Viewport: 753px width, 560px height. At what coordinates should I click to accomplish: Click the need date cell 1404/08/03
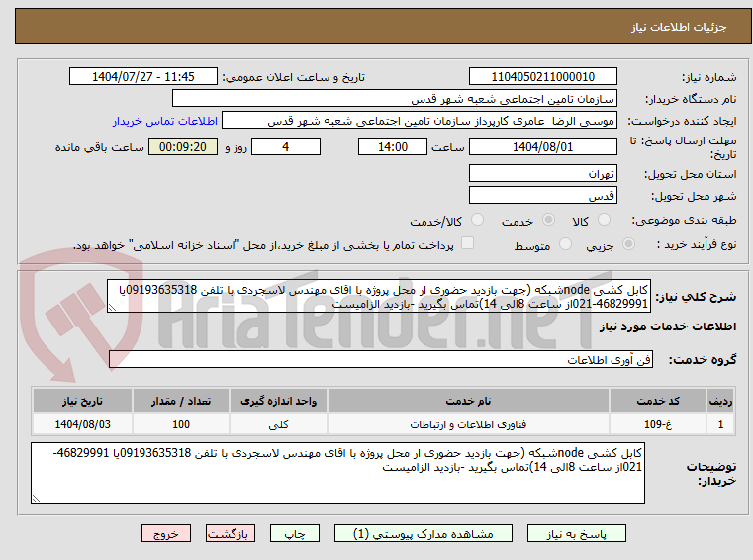(82, 424)
